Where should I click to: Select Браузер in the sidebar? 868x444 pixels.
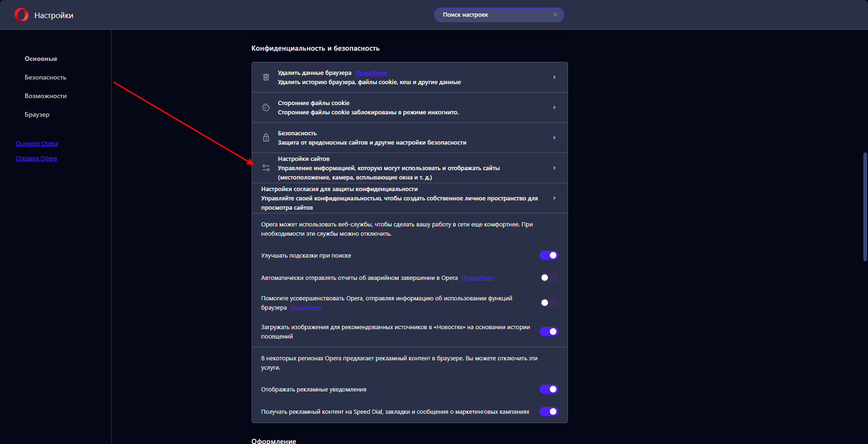tap(37, 114)
